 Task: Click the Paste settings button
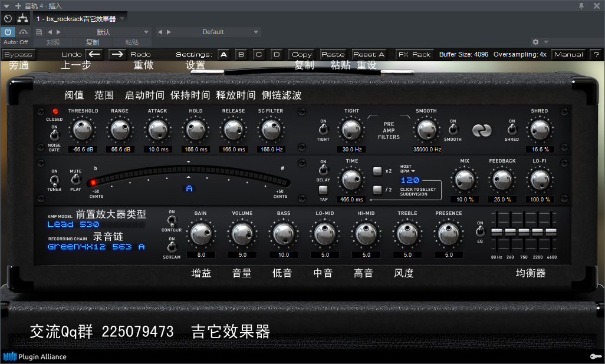click(333, 54)
